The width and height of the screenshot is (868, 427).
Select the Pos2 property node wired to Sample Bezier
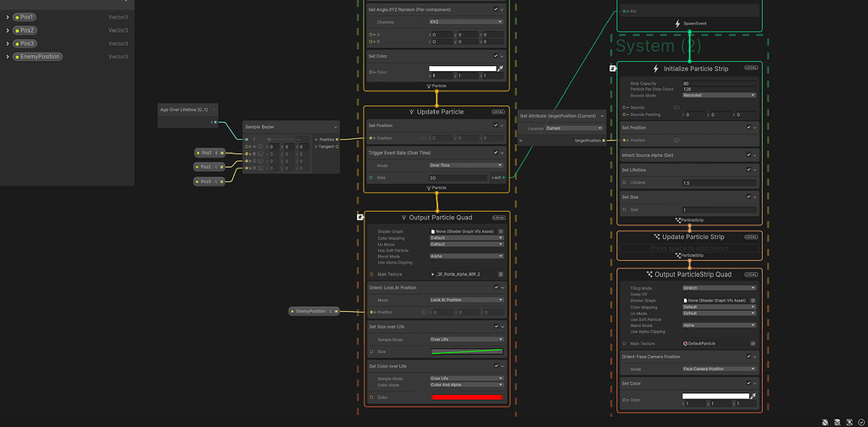[209, 167]
